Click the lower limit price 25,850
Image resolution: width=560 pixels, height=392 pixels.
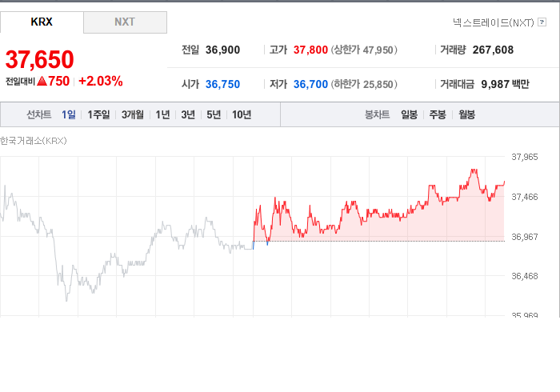(378, 84)
